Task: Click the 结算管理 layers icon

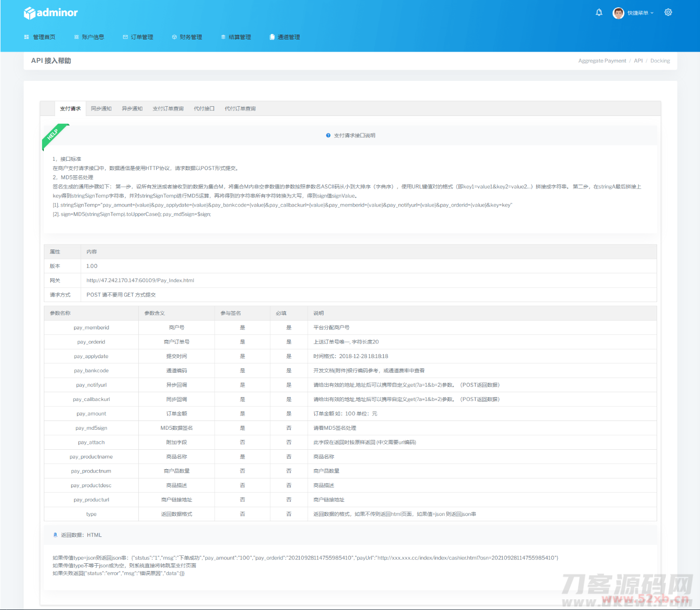Action: (x=223, y=37)
